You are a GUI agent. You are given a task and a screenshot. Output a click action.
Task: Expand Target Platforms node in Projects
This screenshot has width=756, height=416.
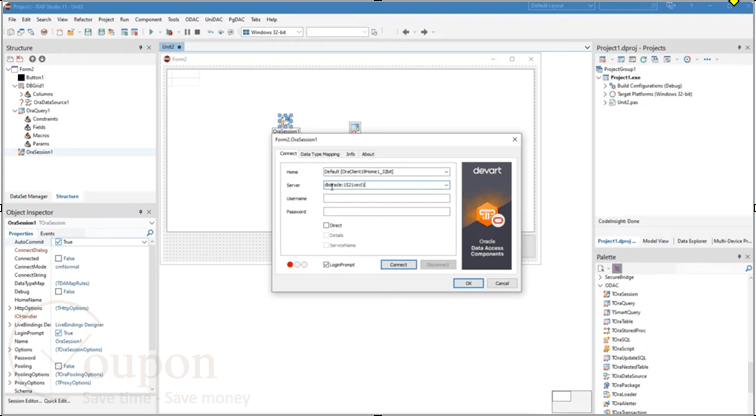click(606, 94)
